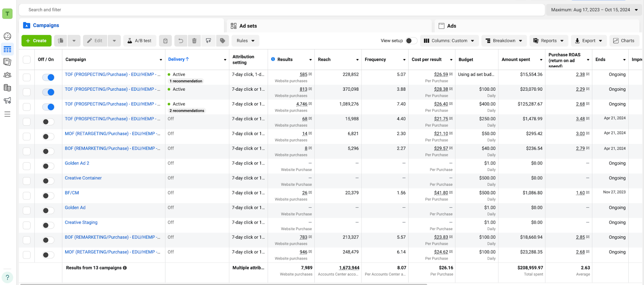This screenshot has height=285, width=644.
Task: Click info icon next to Results from 13 campaigns
Action: click(x=125, y=268)
